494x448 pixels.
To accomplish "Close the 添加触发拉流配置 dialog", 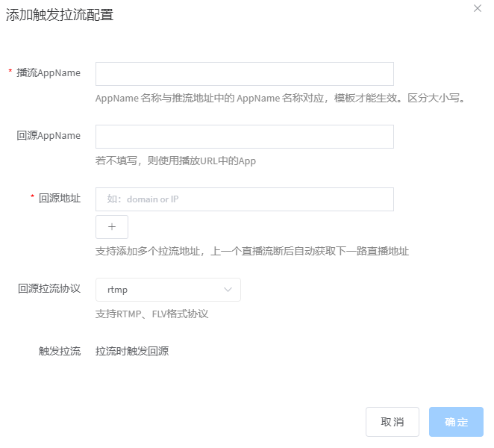I will coord(478,8).
